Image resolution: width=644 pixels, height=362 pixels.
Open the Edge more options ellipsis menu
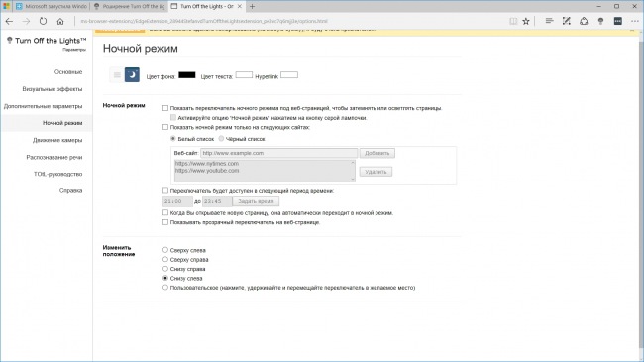pos(634,21)
